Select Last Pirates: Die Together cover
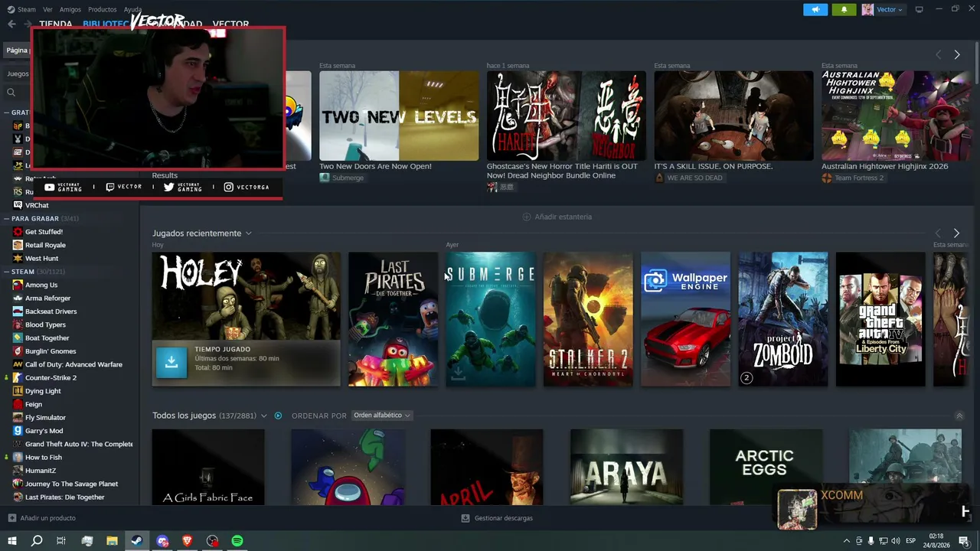The width and height of the screenshot is (980, 551). (394, 319)
